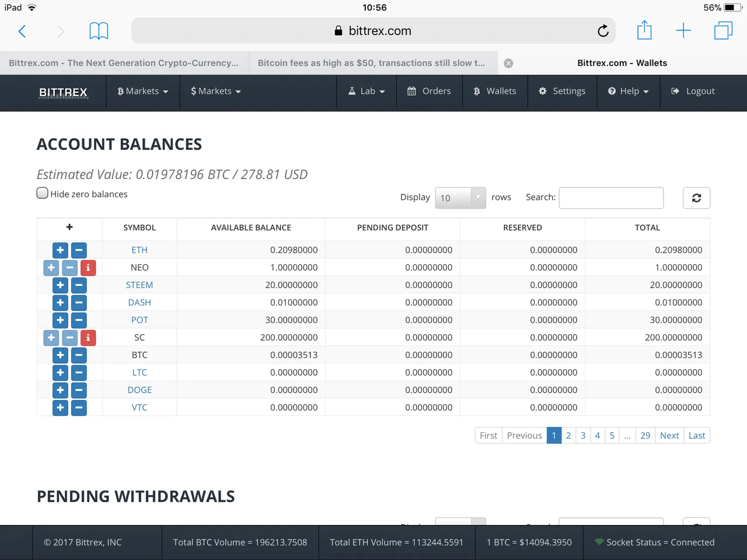
Task: Deposit VTC with plus button
Action: tap(60, 408)
